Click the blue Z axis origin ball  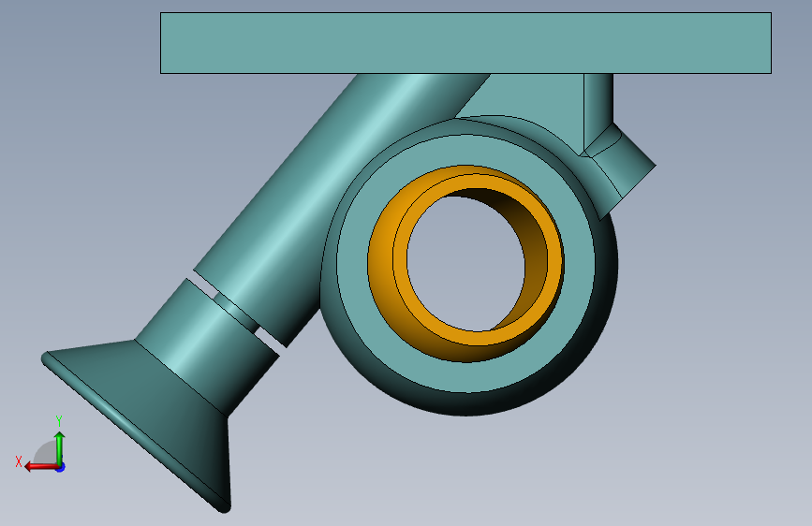tap(61, 467)
